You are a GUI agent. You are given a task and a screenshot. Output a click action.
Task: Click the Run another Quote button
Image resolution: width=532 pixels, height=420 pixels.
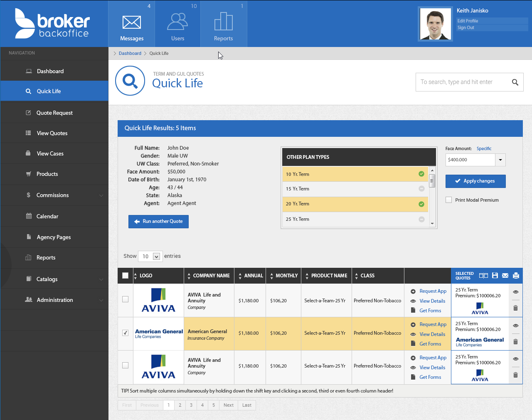click(158, 222)
